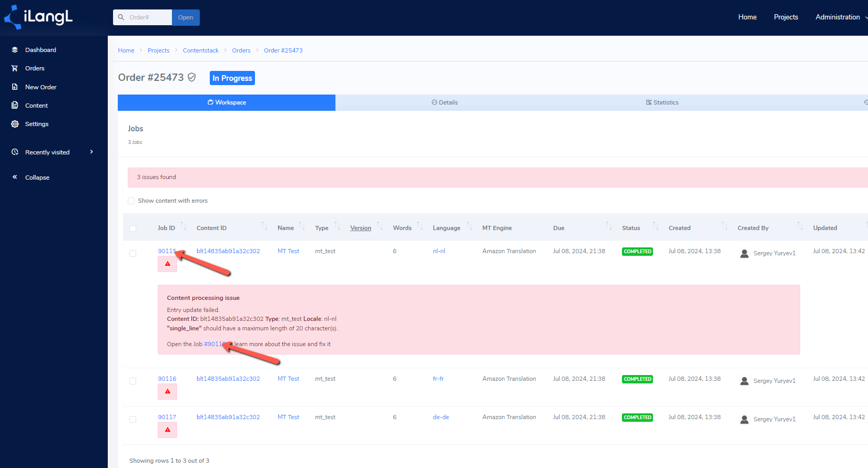Click the user avatar in the fr-fr row
The width and height of the screenshot is (868, 468).
pos(744,381)
